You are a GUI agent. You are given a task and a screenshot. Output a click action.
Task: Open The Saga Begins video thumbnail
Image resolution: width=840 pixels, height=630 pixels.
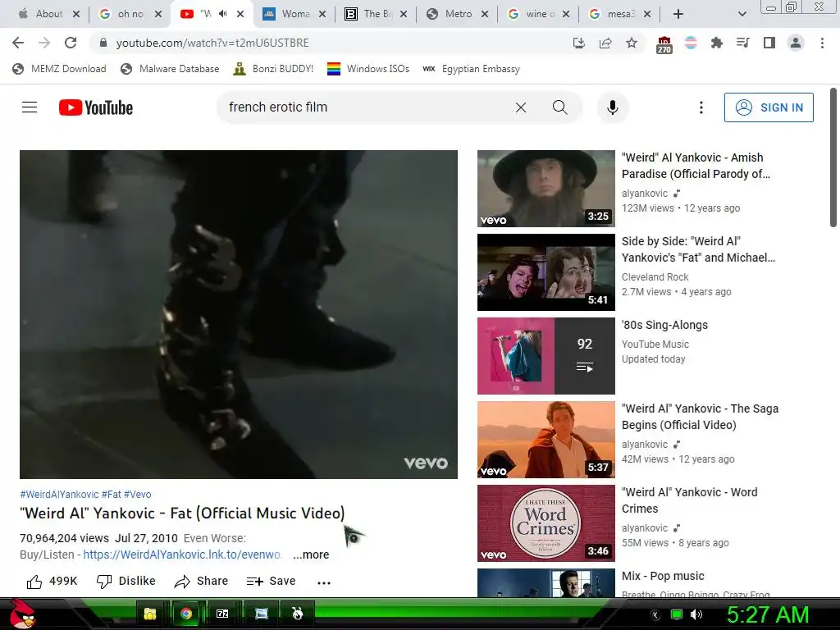click(546, 440)
